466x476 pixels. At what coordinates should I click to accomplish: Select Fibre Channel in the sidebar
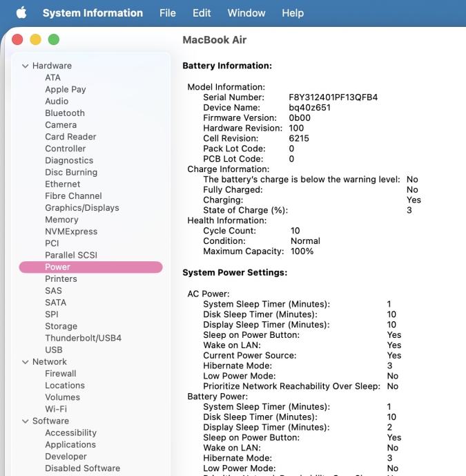pos(73,196)
